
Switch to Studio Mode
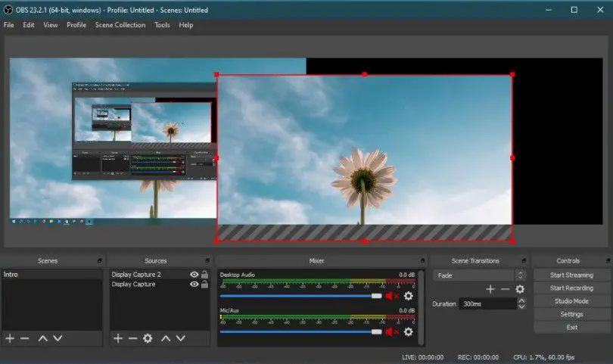click(x=571, y=301)
